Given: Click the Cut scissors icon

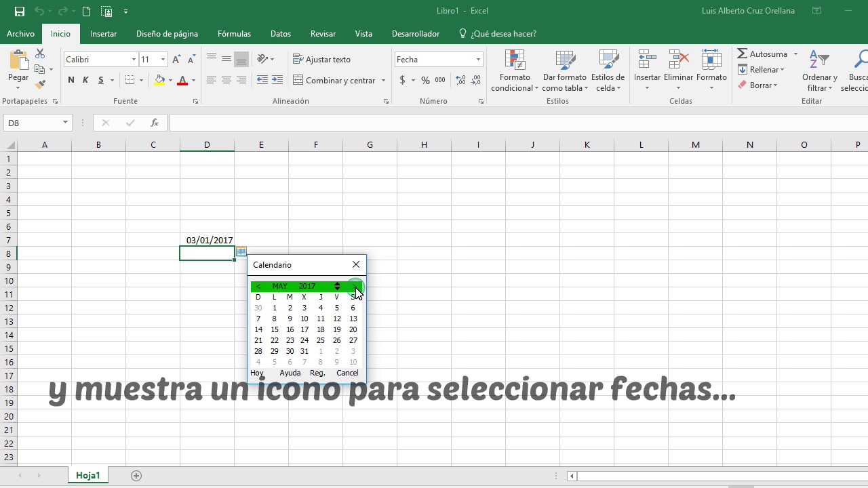Looking at the screenshot, I should tap(40, 54).
